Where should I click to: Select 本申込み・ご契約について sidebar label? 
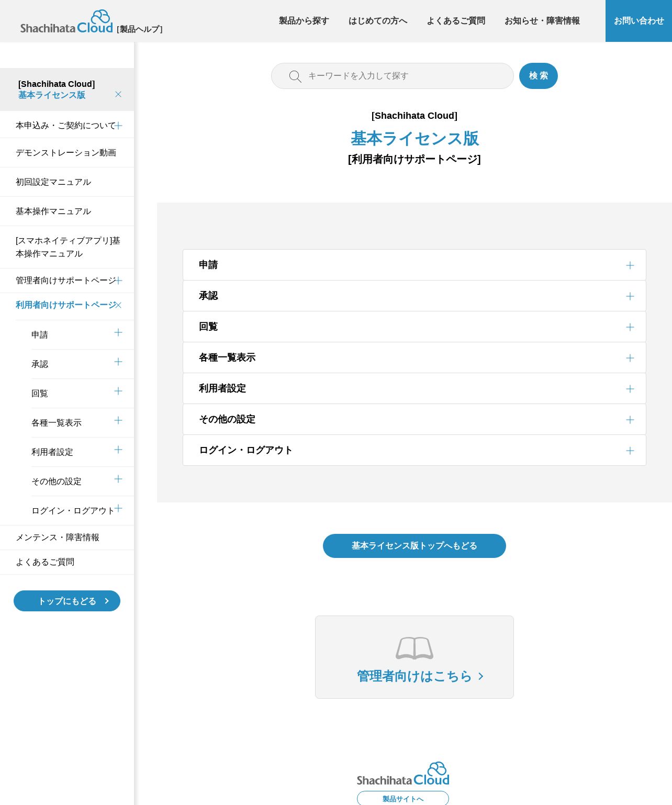pyautogui.click(x=65, y=126)
